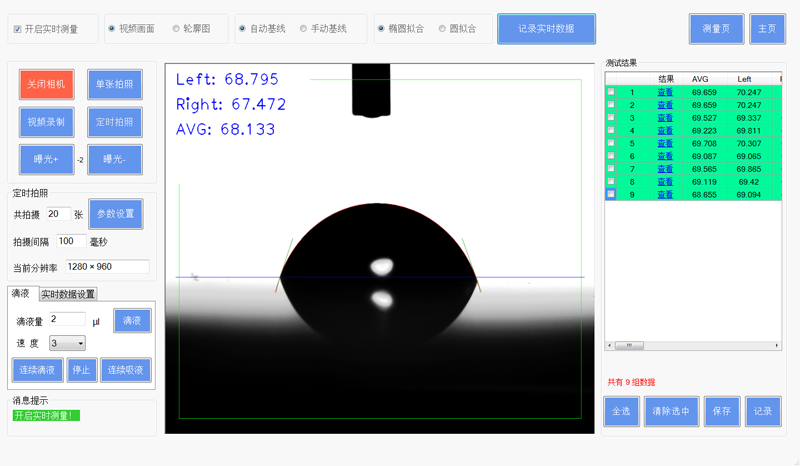Toggle the 开启实时测量 checkbox

point(18,29)
